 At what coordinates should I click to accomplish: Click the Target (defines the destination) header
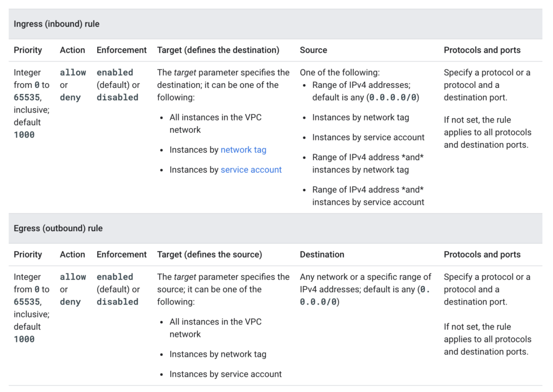pyautogui.click(x=218, y=50)
